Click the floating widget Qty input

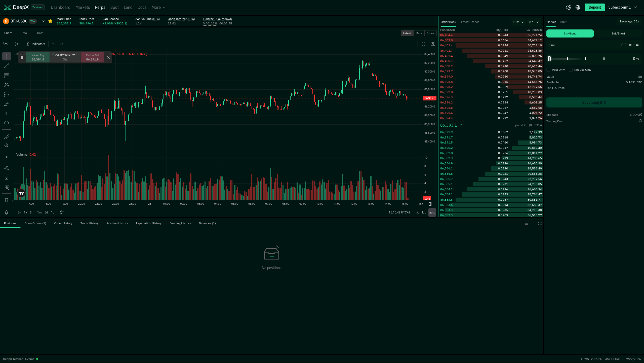click(65, 60)
